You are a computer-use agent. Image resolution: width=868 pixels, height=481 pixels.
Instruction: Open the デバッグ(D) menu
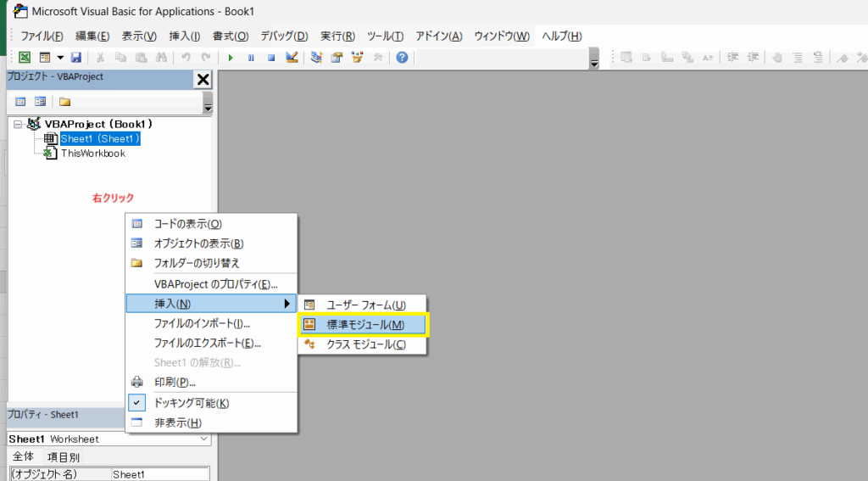[x=284, y=36]
